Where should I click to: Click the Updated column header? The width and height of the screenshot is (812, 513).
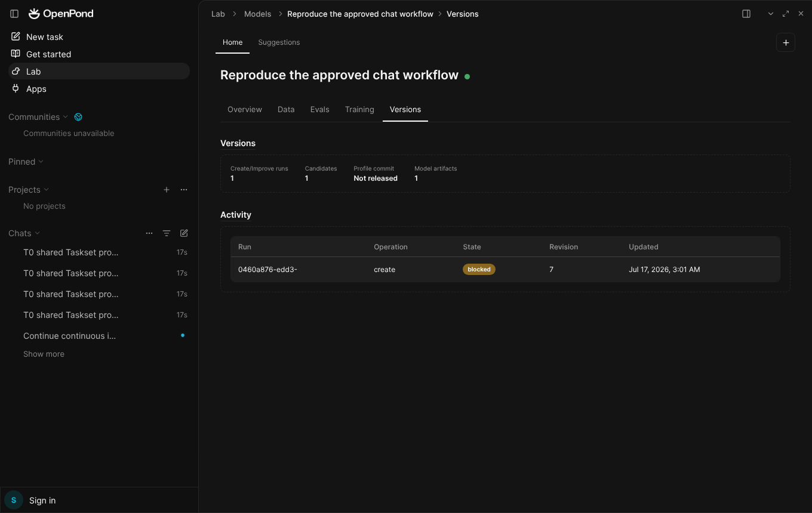644,247
